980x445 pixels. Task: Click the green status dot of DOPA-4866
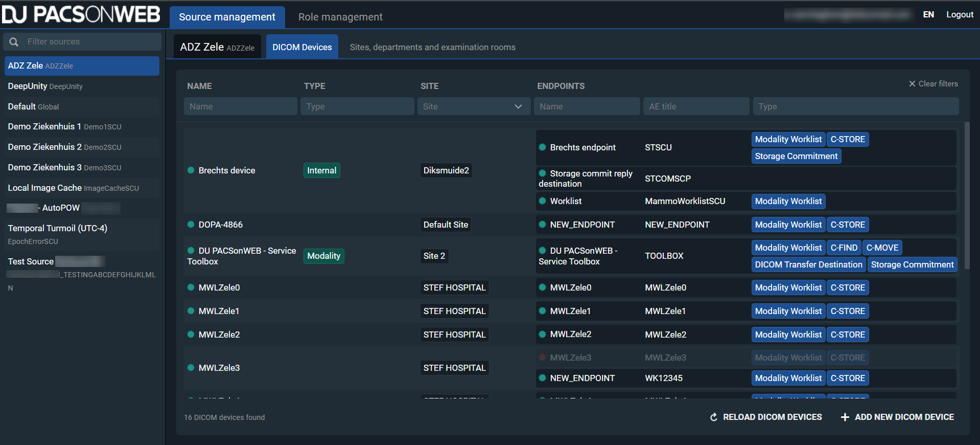[x=191, y=225]
